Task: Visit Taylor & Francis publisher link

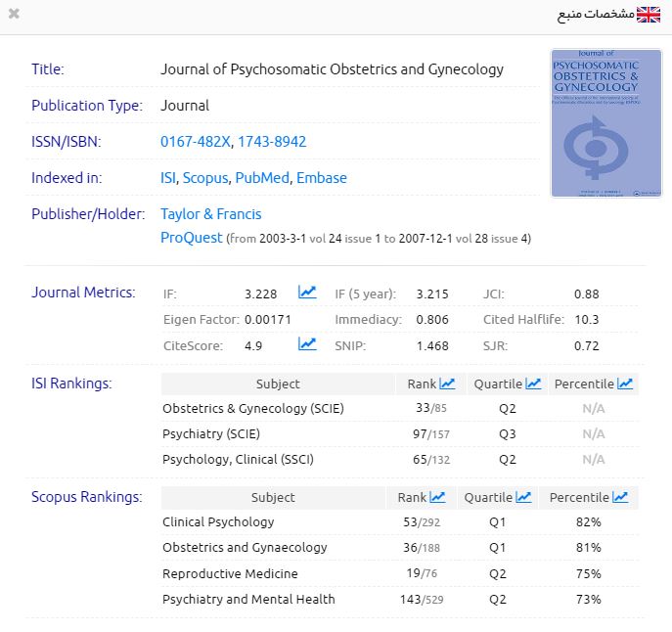Action: [x=211, y=214]
